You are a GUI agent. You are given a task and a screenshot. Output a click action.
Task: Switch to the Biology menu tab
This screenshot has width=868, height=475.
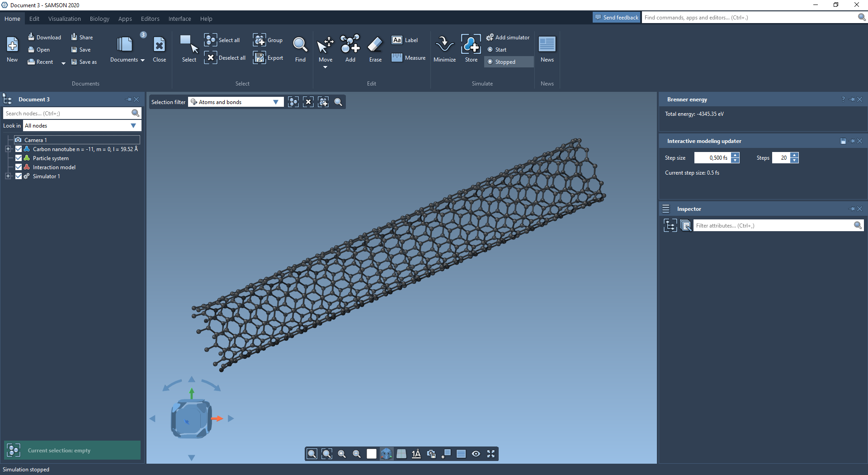(x=99, y=19)
